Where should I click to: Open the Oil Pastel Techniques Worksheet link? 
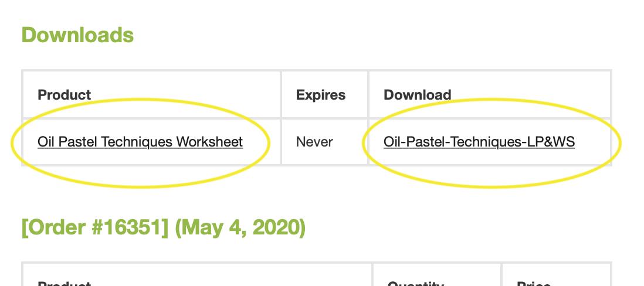pos(140,142)
